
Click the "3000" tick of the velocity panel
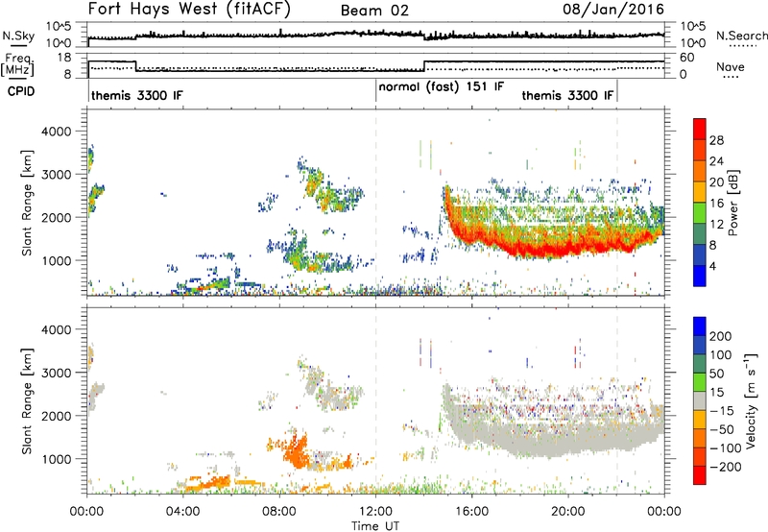57,373
